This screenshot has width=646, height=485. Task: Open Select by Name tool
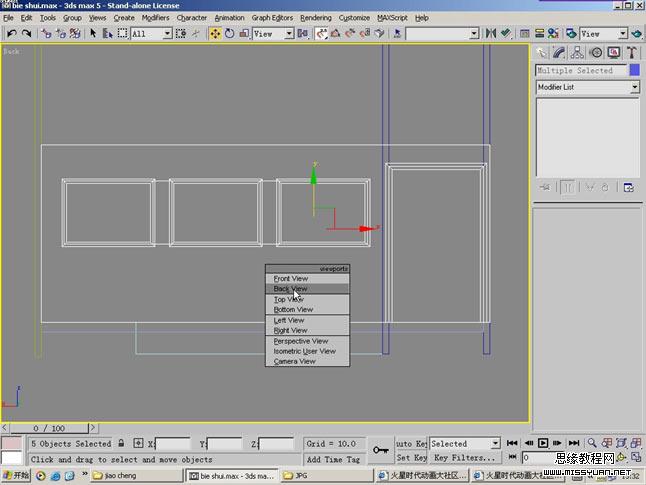(x=108, y=33)
